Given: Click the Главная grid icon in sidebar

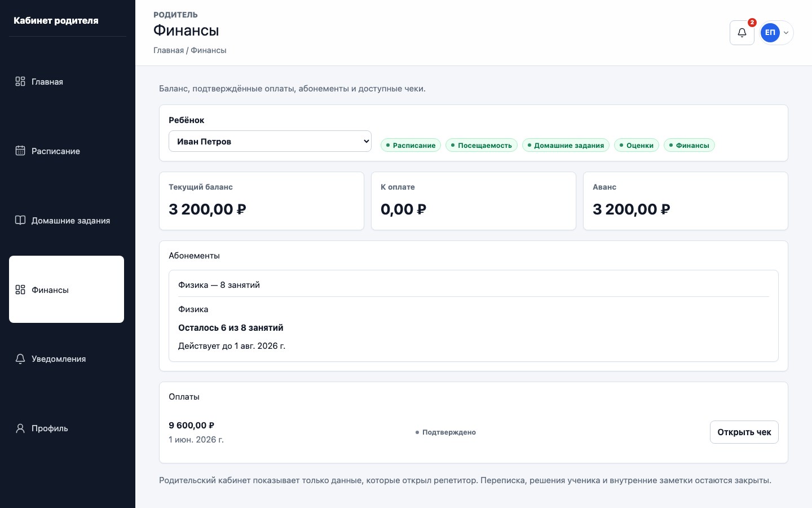Looking at the screenshot, I should [20, 81].
